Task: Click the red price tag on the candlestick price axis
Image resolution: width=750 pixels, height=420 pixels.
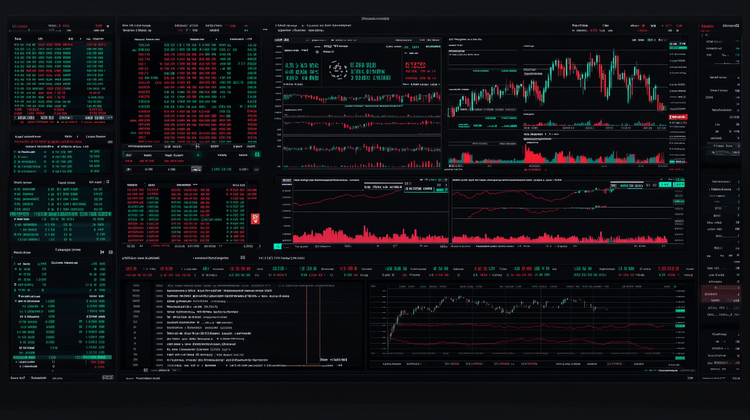Action: click(678, 117)
